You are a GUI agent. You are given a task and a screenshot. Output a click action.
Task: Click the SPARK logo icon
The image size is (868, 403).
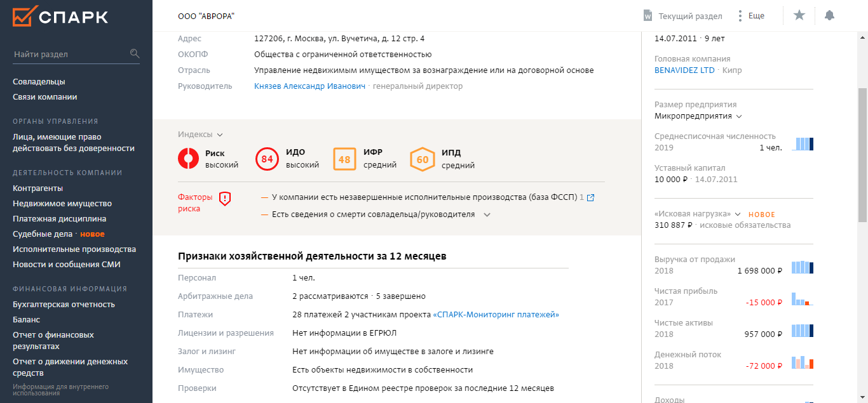point(24,17)
